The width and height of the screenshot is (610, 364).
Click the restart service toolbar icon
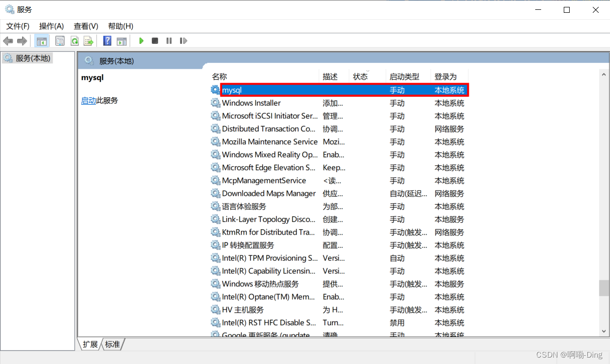point(183,41)
